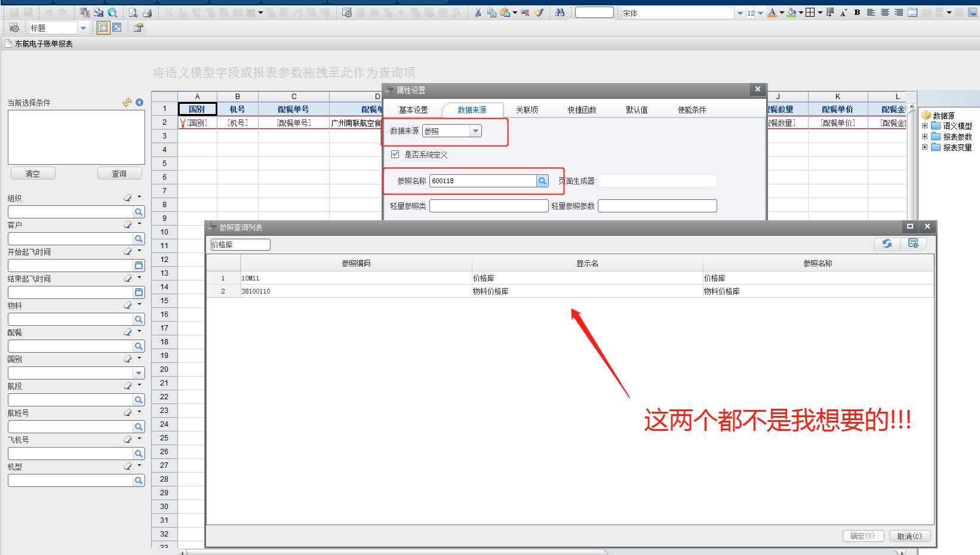The image size is (980, 555).
Task: Click the Copy icon in toolbar
Action: 491,13
